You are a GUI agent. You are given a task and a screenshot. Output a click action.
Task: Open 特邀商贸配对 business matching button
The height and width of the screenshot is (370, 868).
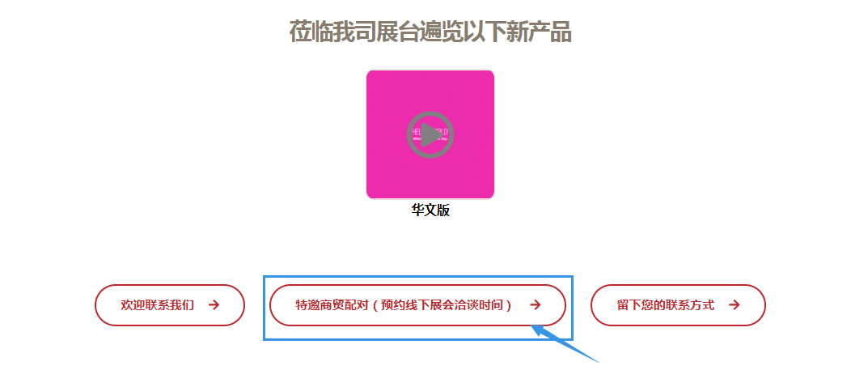point(418,305)
